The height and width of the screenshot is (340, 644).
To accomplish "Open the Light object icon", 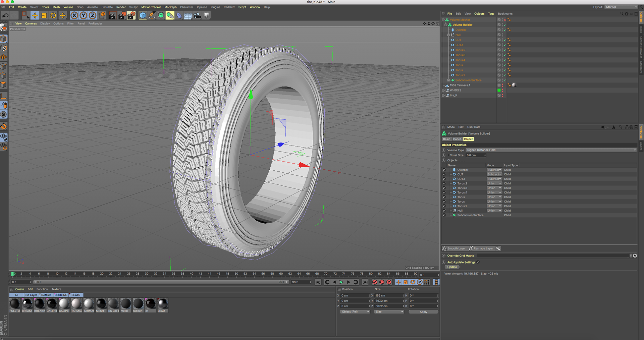I will tap(207, 15).
